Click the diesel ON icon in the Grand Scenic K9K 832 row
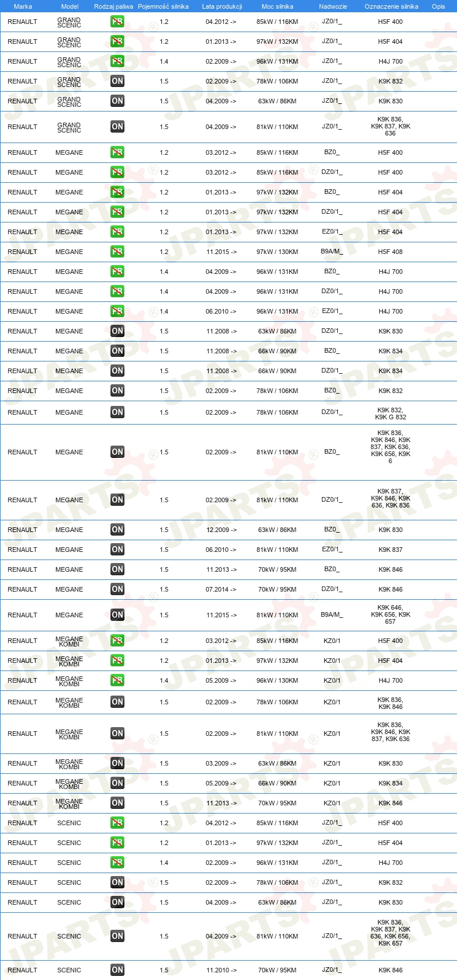 coord(117,81)
